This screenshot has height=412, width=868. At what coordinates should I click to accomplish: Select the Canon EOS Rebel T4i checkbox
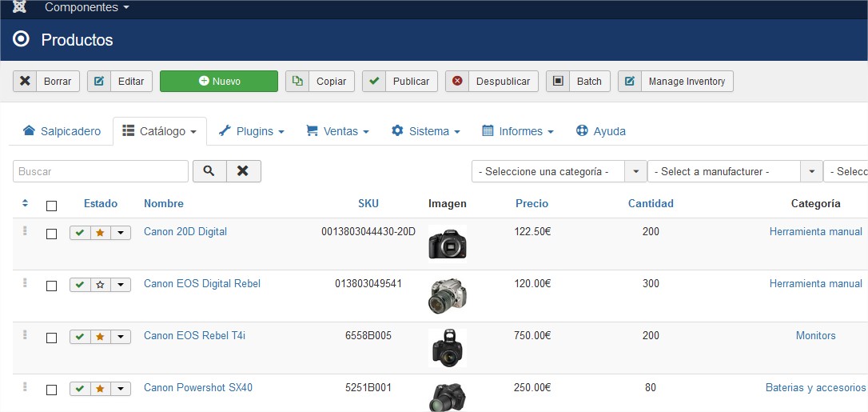pyautogui.click(x=51, y=338)
